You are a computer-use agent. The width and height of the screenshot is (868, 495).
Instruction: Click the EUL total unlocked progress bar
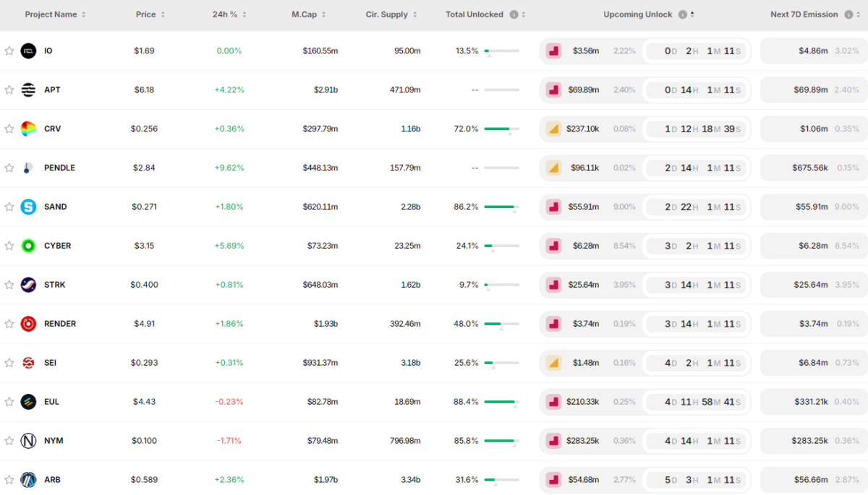tap(501, 402)
